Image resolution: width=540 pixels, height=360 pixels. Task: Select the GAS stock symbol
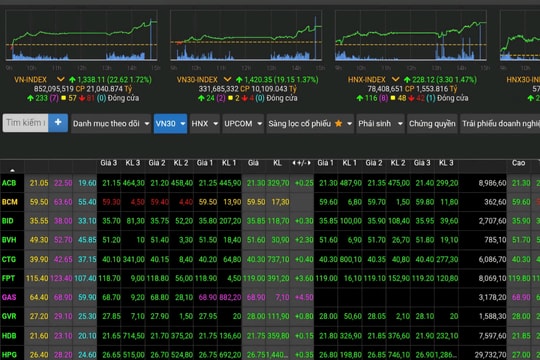tap(9, 297)
